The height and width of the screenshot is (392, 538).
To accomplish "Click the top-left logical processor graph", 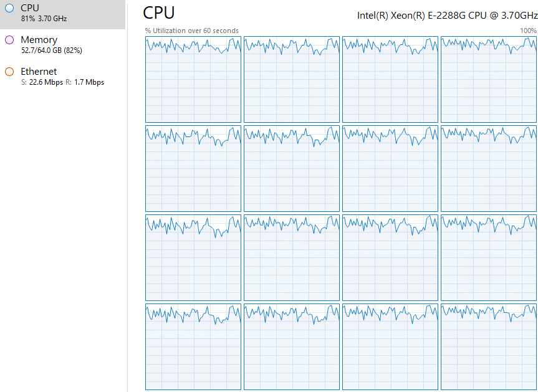I will tap(193, 79).
